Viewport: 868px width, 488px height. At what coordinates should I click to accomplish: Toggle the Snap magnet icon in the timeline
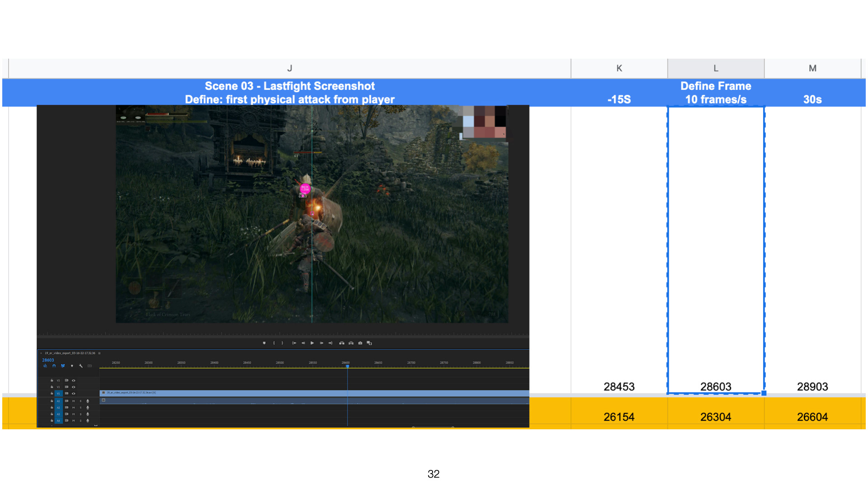[54, 366]
